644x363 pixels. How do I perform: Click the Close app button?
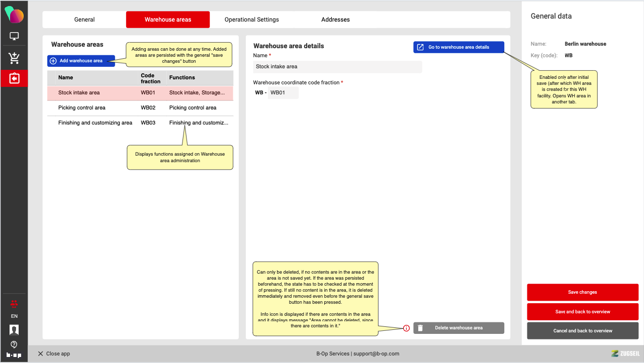tap(54, 353)
